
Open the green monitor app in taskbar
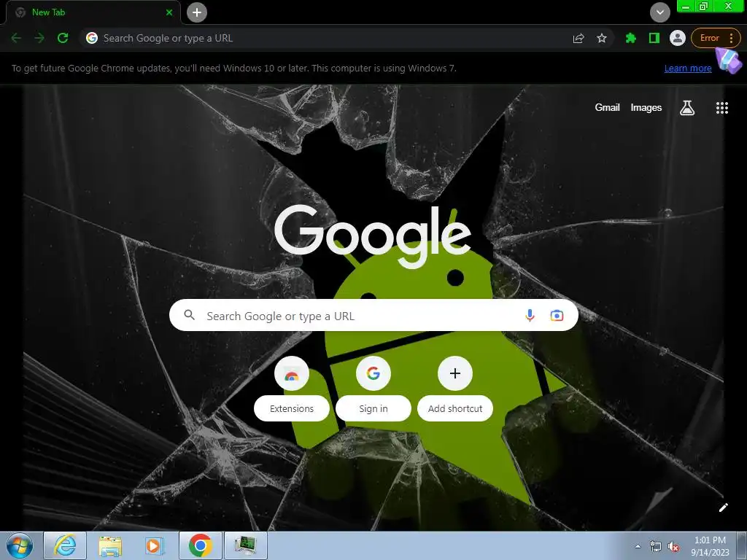[245, 545]
